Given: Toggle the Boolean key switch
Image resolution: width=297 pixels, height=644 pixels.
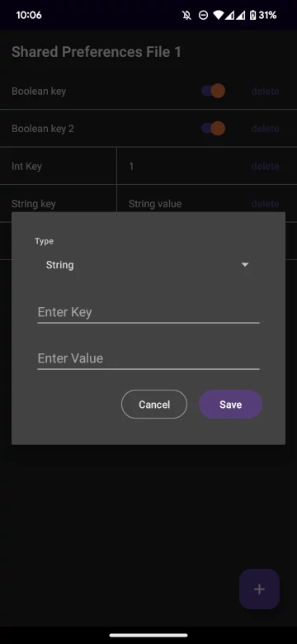Looking at the screenshot, I should tap(214, 91).
